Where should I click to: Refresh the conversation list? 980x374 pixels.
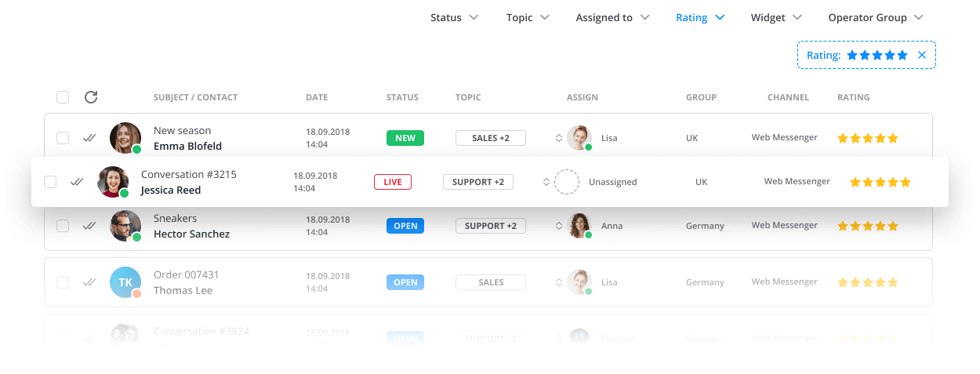[x=91, y=97]
